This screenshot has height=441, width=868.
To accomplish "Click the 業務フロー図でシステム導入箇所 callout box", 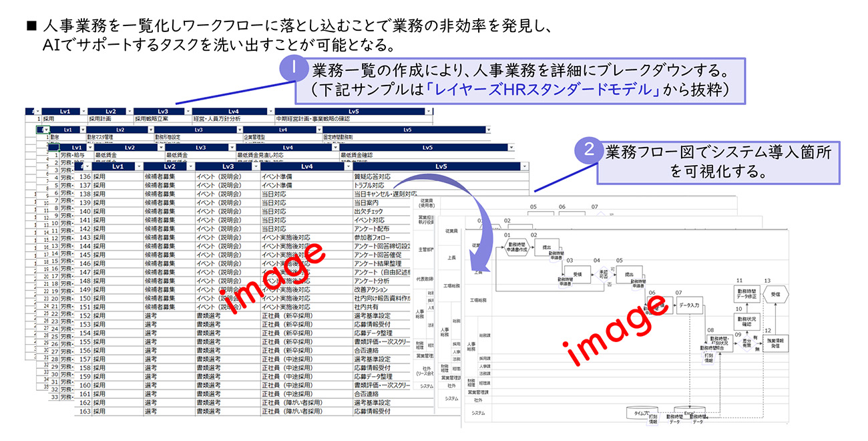I will tap(718, 161).
